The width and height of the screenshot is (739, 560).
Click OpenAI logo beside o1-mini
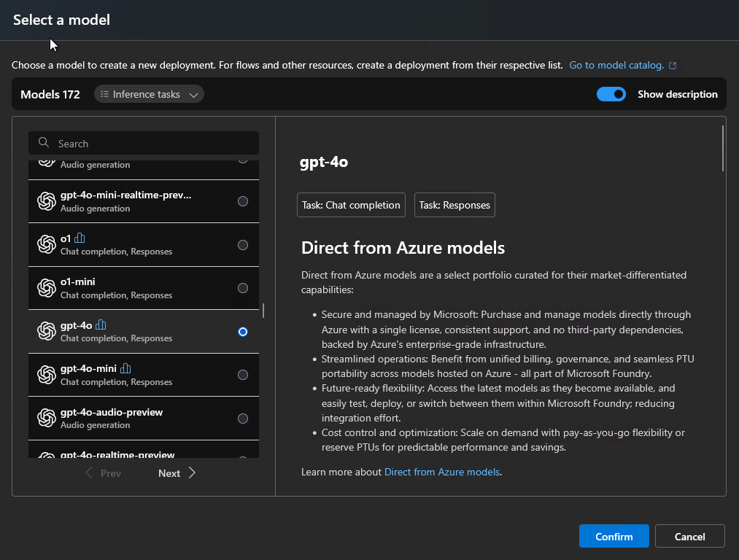tap(47, 288)
